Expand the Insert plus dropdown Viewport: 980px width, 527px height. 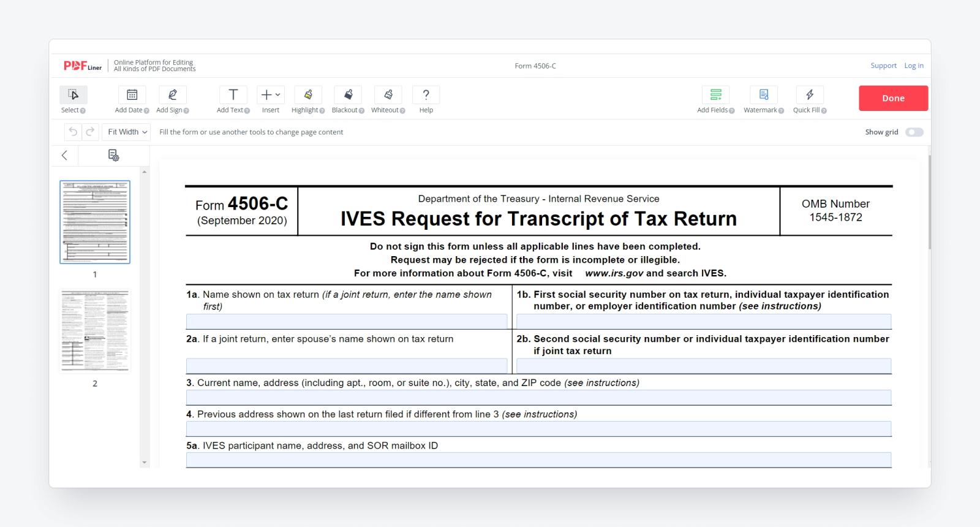tap(270, 95)
